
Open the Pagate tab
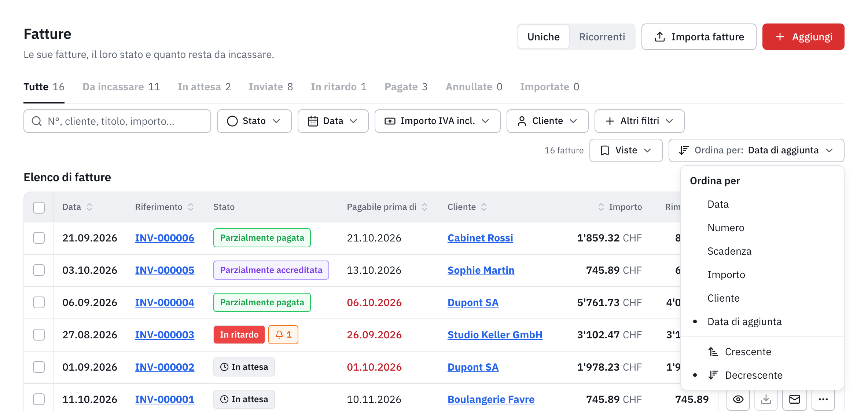pyautogui.click(x=406, y=87)
